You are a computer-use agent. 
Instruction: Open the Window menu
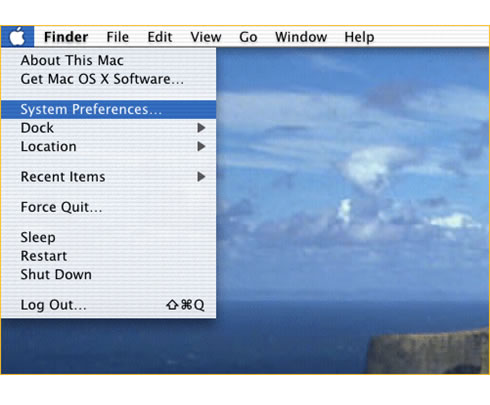coord(301,37)
